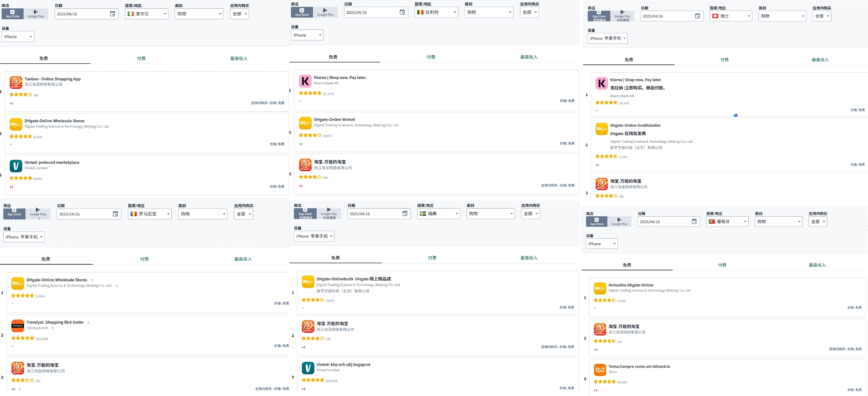Click Dhgate-Online Großhändler app icon

click(602, 129)
